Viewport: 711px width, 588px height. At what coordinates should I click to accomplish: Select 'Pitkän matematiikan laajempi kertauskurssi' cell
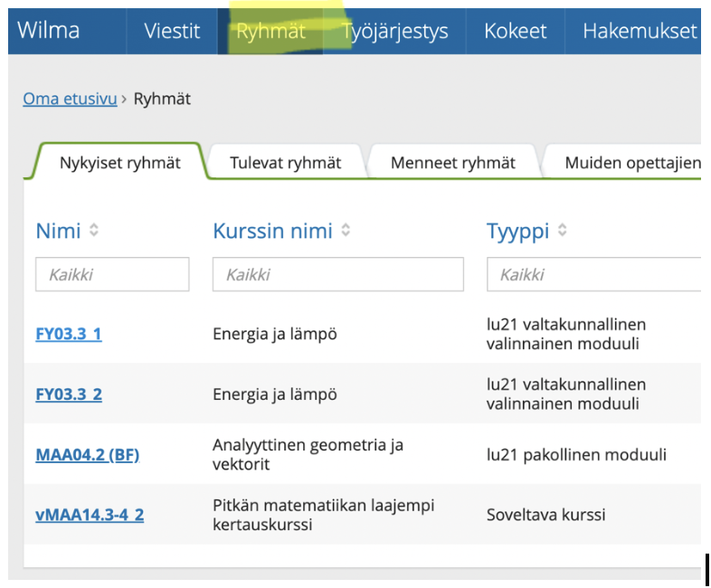[x=323, y=515]
